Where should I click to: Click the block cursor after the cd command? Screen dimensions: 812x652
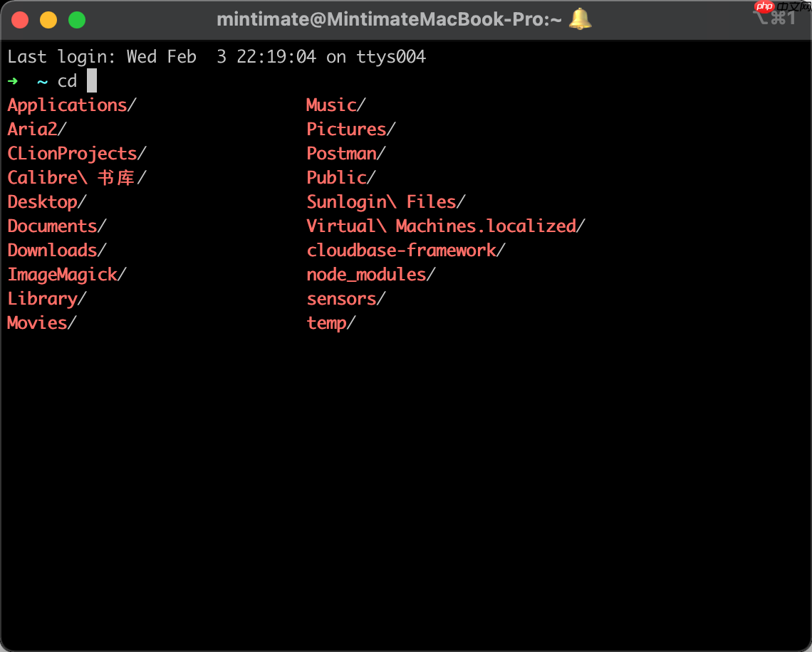pyautogui.click(x=93, y=80)
